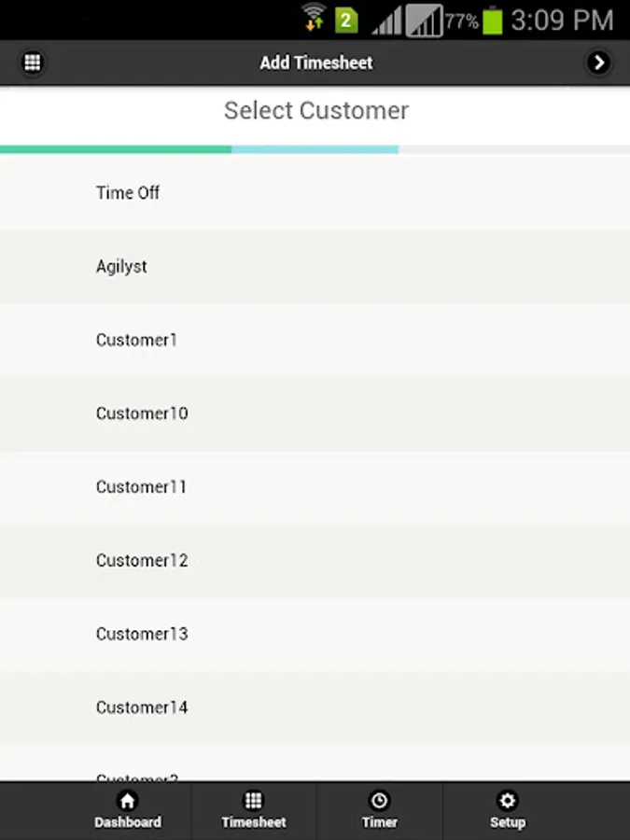Tap the Add Timesheet header title
The width and height of the screenshot is (630, 840).
click(x=315, y=63)
